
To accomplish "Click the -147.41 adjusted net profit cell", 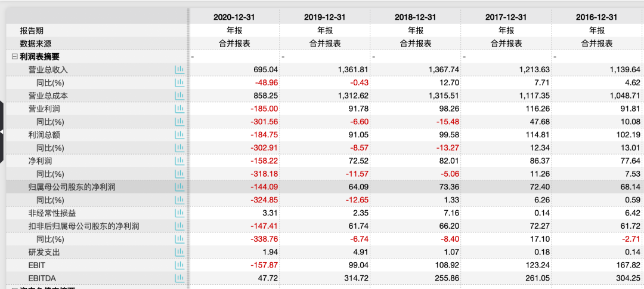I will click(265, 226).
